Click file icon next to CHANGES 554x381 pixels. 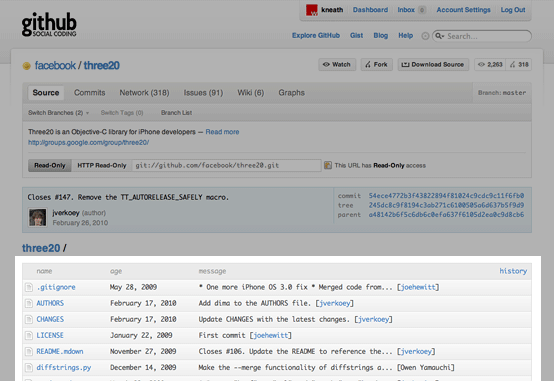29,320
